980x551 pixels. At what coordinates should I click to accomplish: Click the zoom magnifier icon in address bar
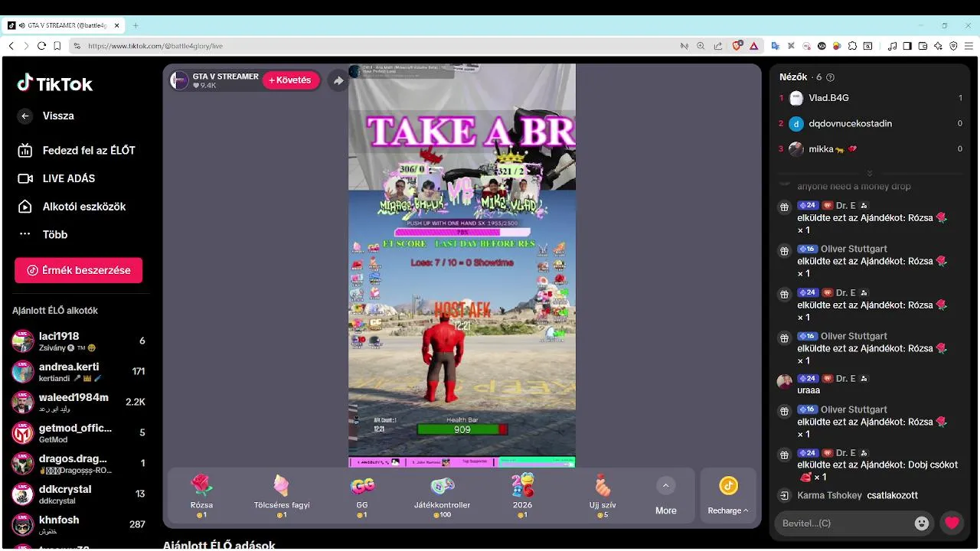[701, 46]
